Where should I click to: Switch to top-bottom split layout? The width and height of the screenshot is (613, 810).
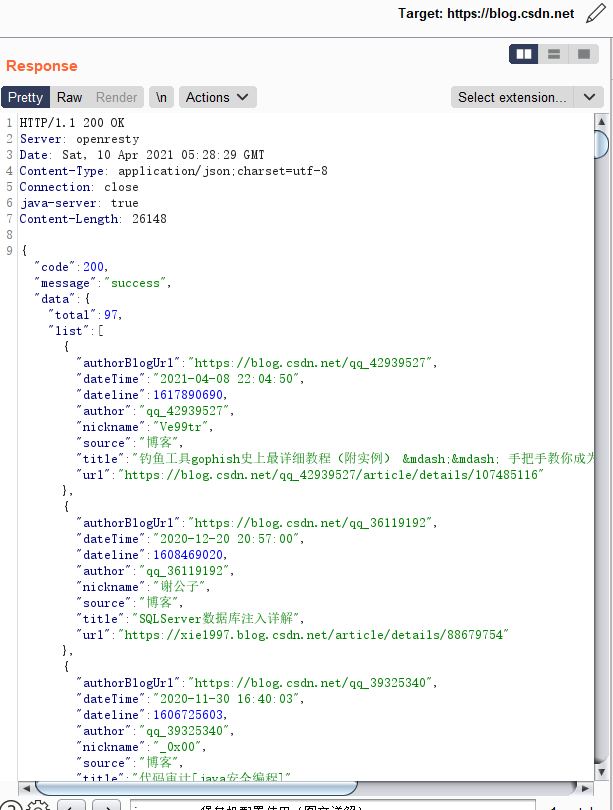point(554,54)
